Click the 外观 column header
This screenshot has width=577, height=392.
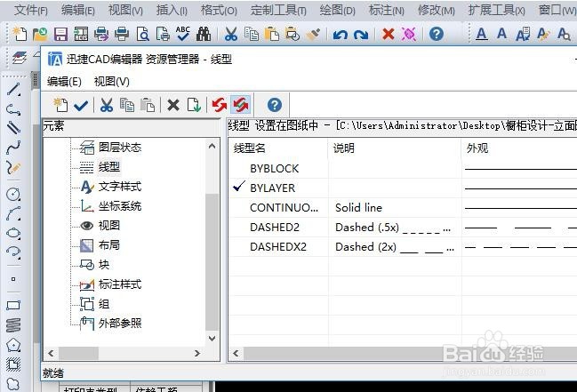(x=519, y=148)
